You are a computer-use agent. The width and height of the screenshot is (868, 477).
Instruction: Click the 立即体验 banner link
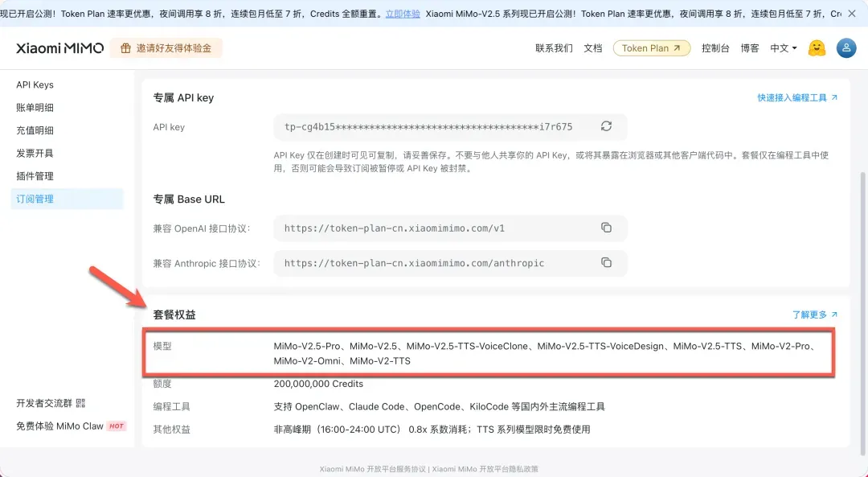click(x=403, y=14)
